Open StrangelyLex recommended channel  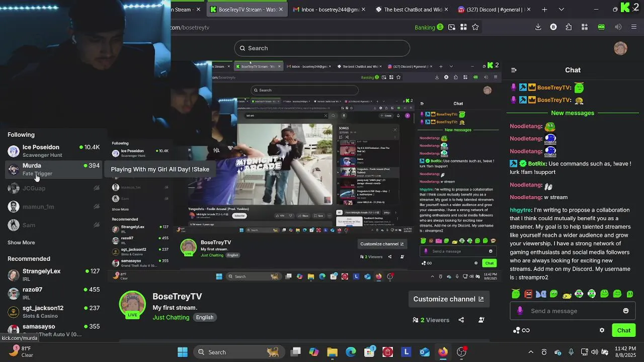coord(53,275)
